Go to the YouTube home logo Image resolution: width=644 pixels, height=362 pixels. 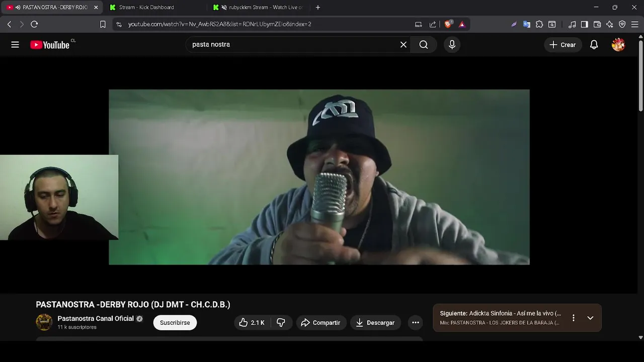50,45
